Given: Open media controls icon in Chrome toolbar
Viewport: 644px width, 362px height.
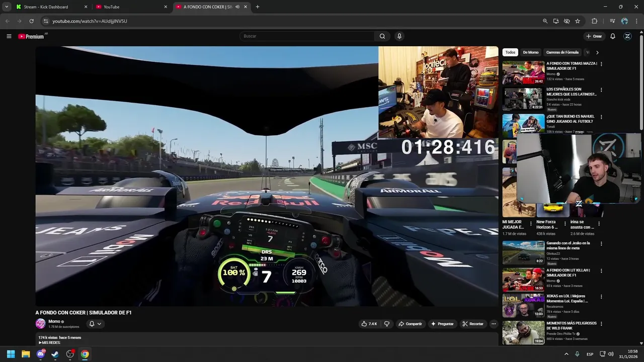Looking at the screenshot, I should (612, 21).
